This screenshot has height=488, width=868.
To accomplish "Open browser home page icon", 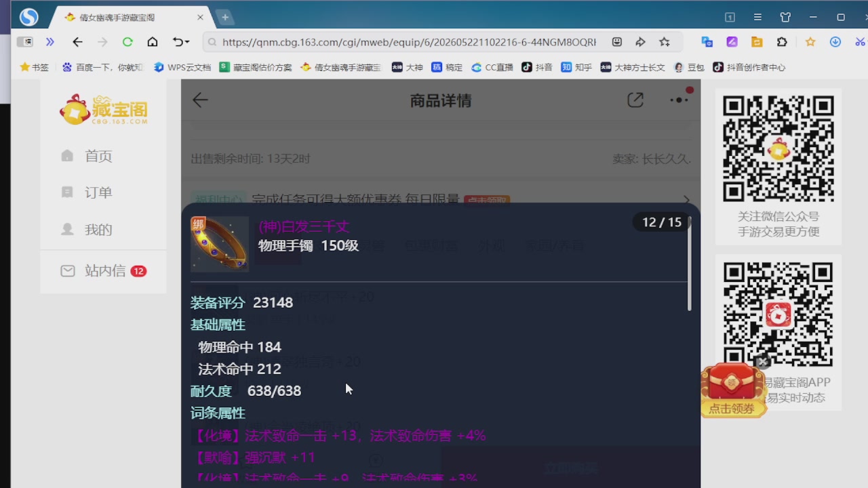I will pos(153,42).
